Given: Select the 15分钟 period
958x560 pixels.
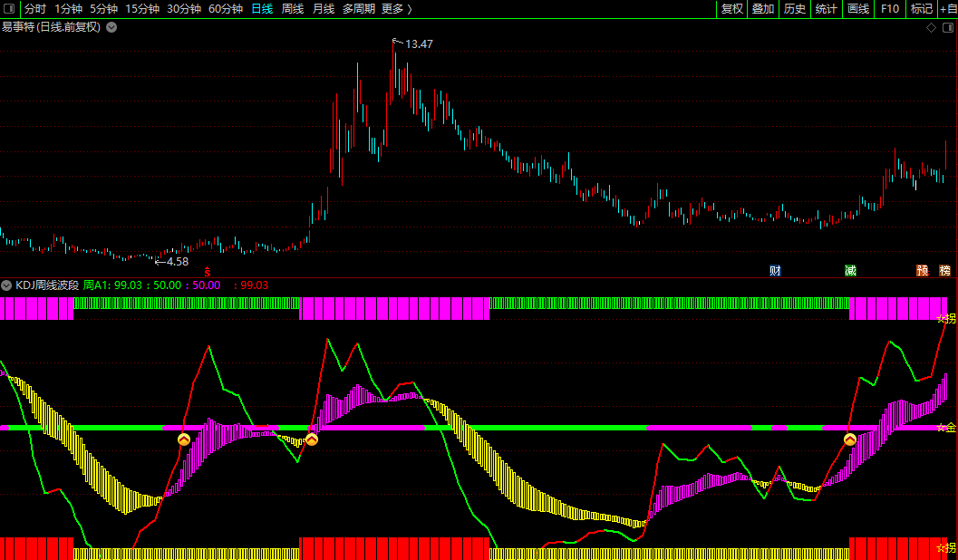Looking at the screenshot, I should pyautogui.click(x=142, y=9).
